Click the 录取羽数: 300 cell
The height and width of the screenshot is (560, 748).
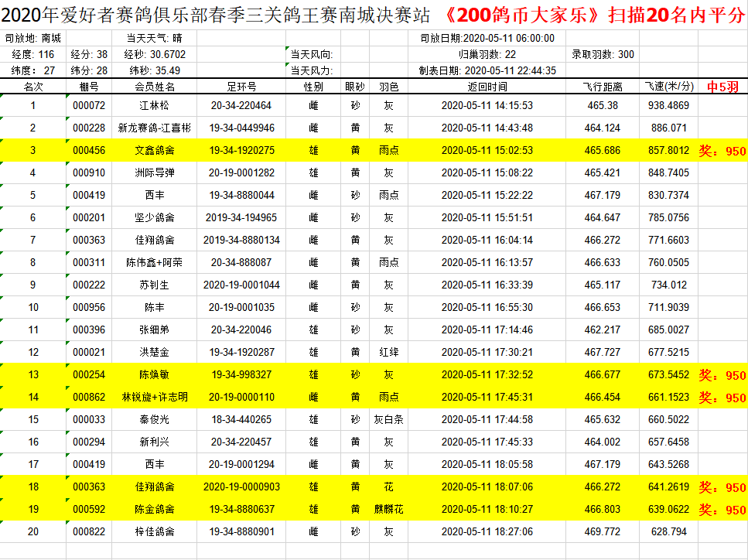[x=603, y=54]
